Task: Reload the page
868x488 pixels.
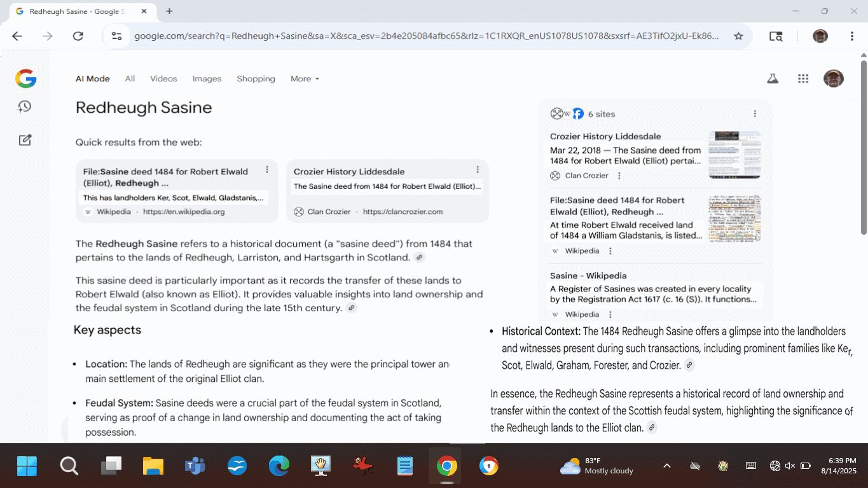Action: pyautogui.click(x=78, y=36)
